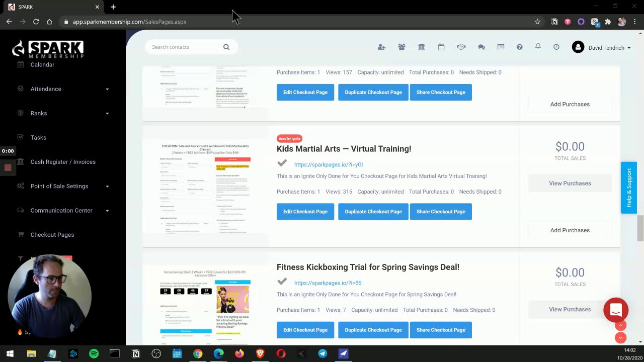Image resolution: width=644 pixels, height=362 pixels.
Task: Click the scroll up red arrow button
Action: tap(620, 325)
